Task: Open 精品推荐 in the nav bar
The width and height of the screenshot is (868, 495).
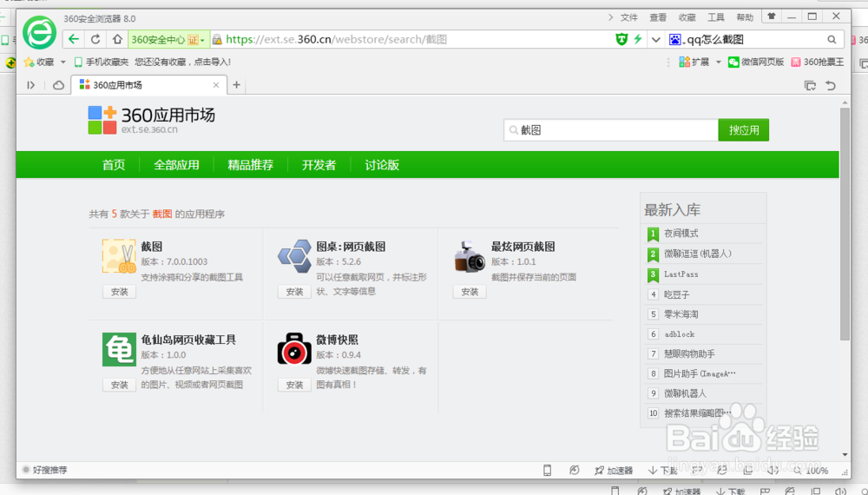Action: [250, 165]
